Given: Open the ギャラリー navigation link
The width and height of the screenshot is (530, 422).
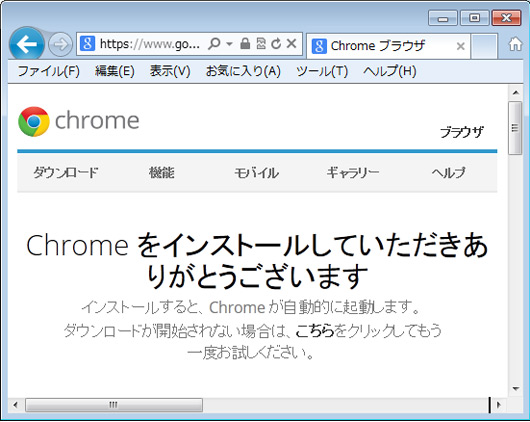Looking at the screenshot, I should (x=353, y=172).
